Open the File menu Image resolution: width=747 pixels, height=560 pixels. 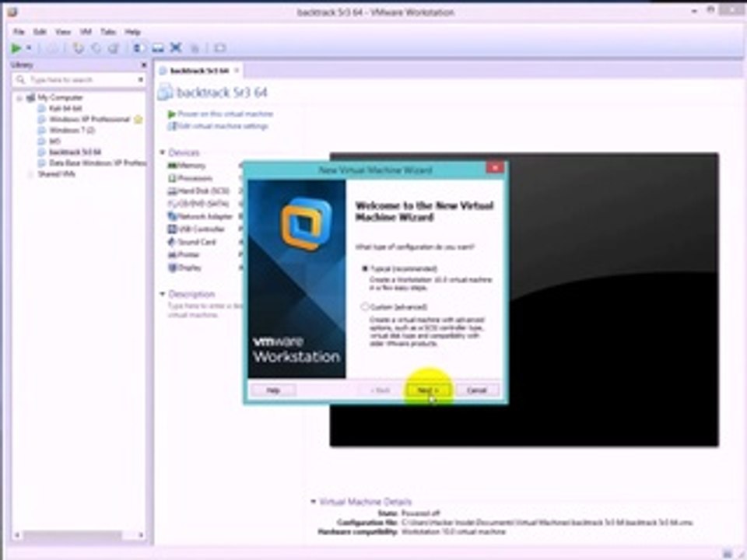click(19, 32)
